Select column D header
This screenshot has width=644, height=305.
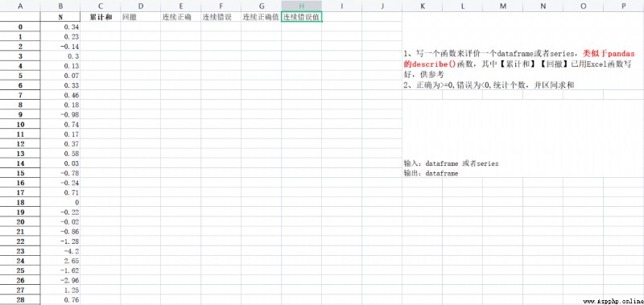tap(141, 6)
